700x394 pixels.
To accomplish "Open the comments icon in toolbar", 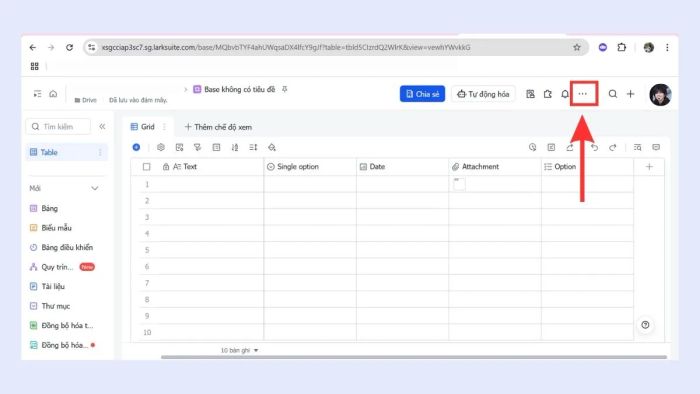I will [x=656, y=147].
